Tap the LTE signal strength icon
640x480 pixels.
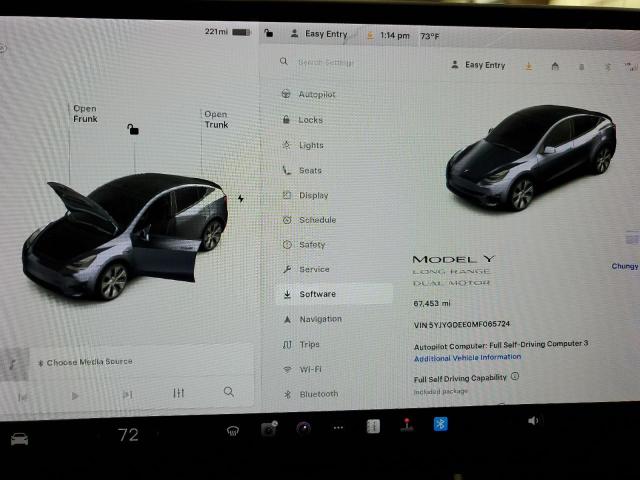[x=631, y=67]
